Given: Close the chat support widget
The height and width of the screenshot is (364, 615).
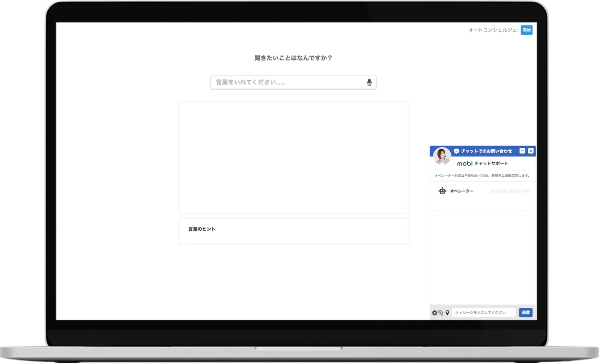Looking at the screenshot, I should tap(531, 151).
